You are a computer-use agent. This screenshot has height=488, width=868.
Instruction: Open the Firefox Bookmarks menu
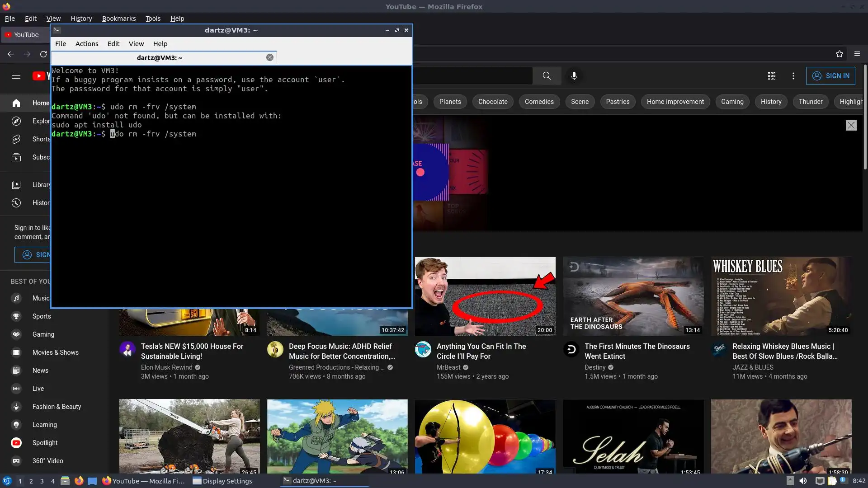point(118,19)
